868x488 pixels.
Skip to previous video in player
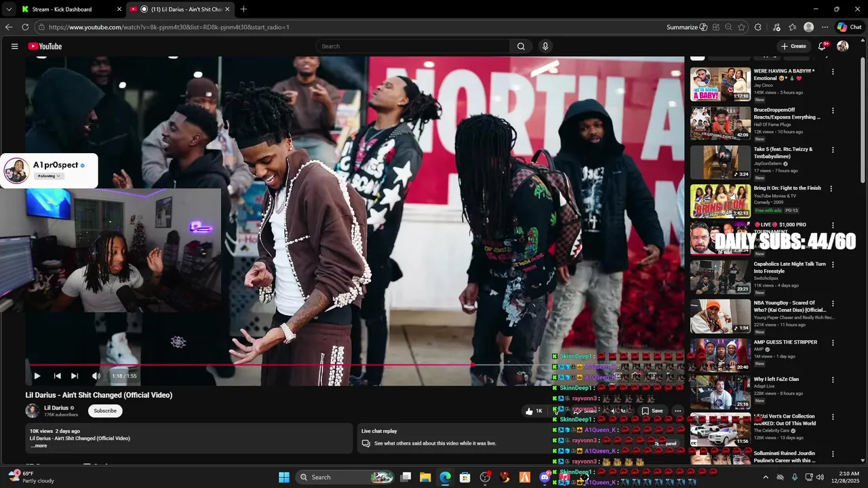pyautogui.click(x=58, y=375)
